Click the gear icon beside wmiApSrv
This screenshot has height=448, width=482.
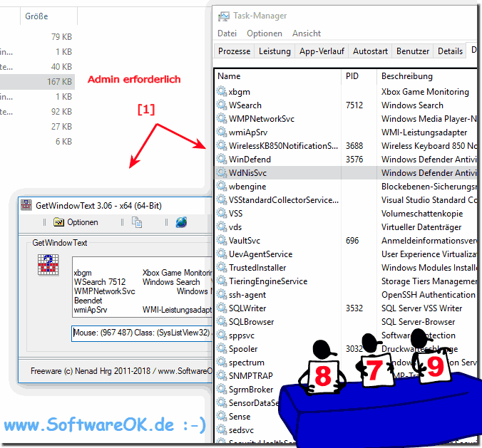click(x=222, y=132)
